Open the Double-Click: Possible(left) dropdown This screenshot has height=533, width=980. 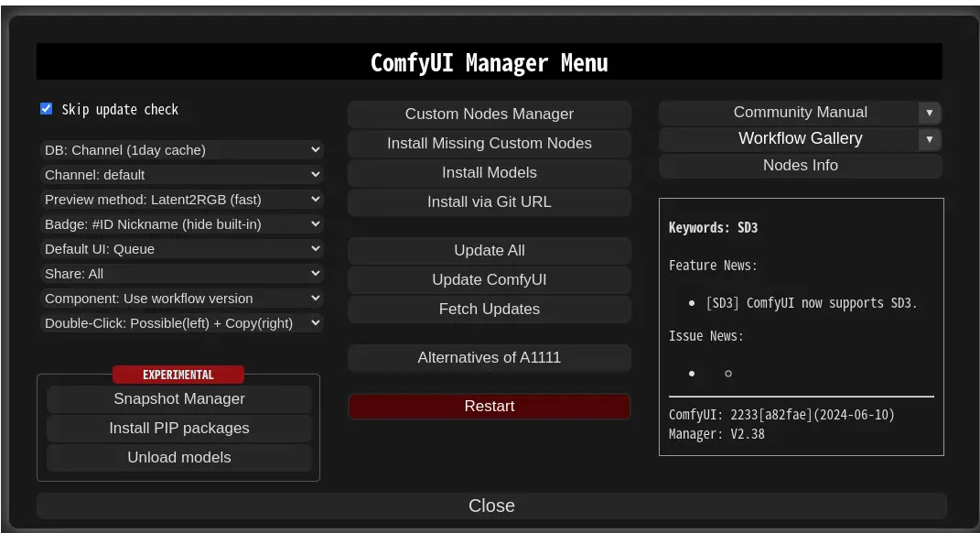tap(182, 322)
